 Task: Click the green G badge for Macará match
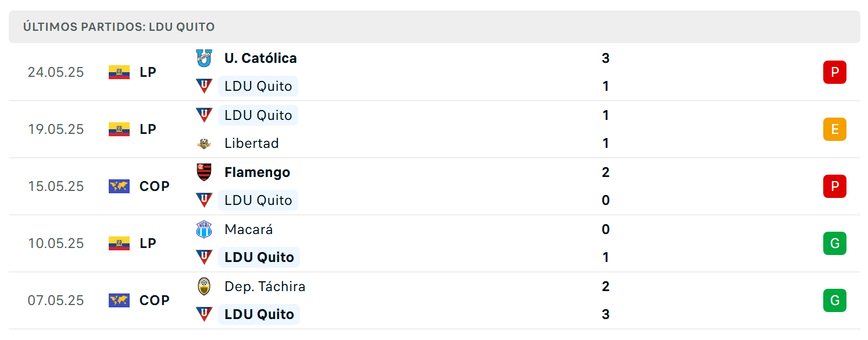click(835, 243)
